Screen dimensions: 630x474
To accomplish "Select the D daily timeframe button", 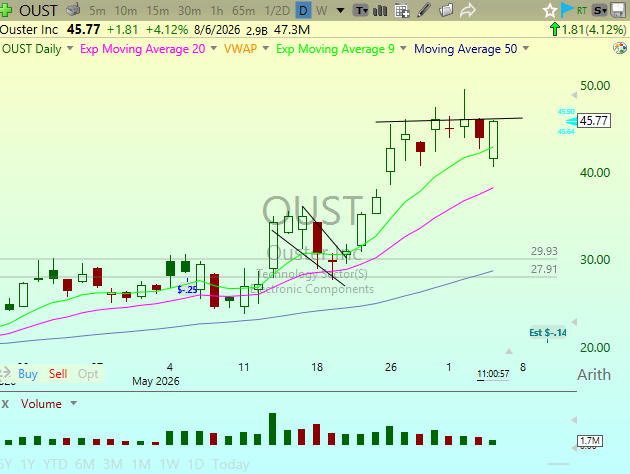I will (303, 10).
